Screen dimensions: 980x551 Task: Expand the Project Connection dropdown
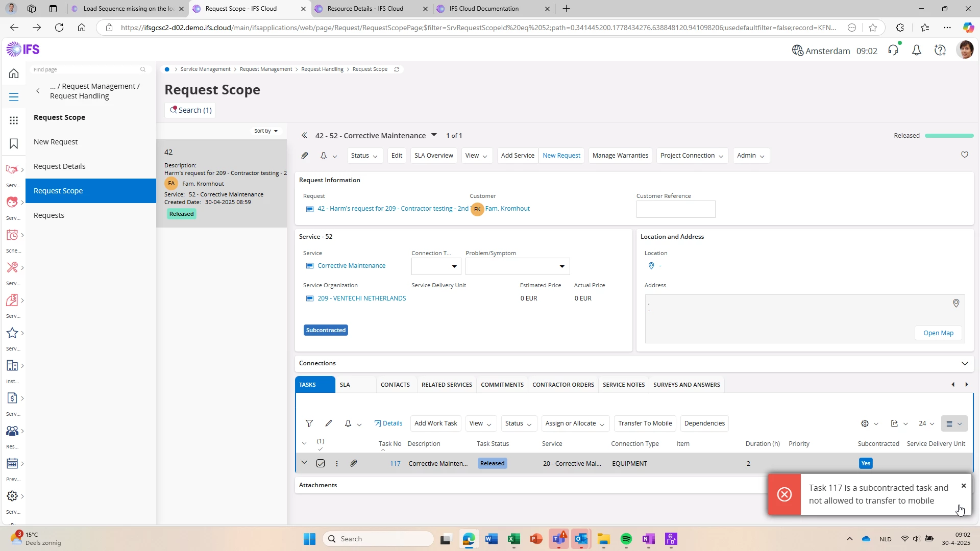(692, 156)
